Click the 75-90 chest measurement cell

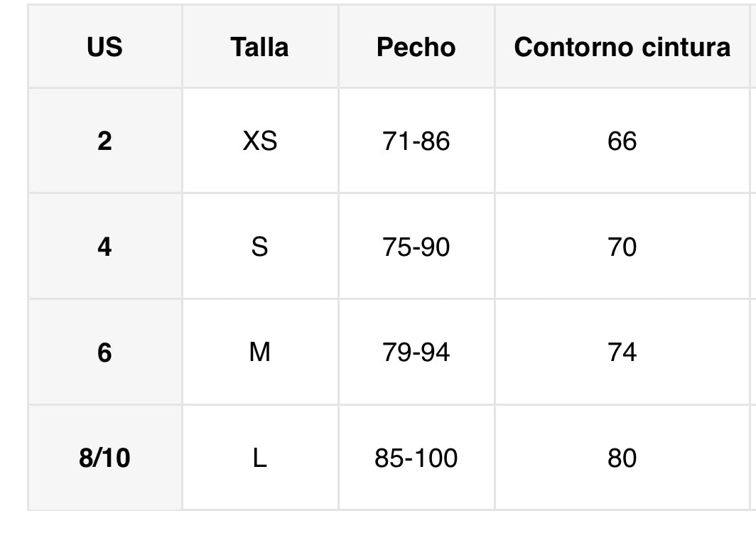click(416, 247)
